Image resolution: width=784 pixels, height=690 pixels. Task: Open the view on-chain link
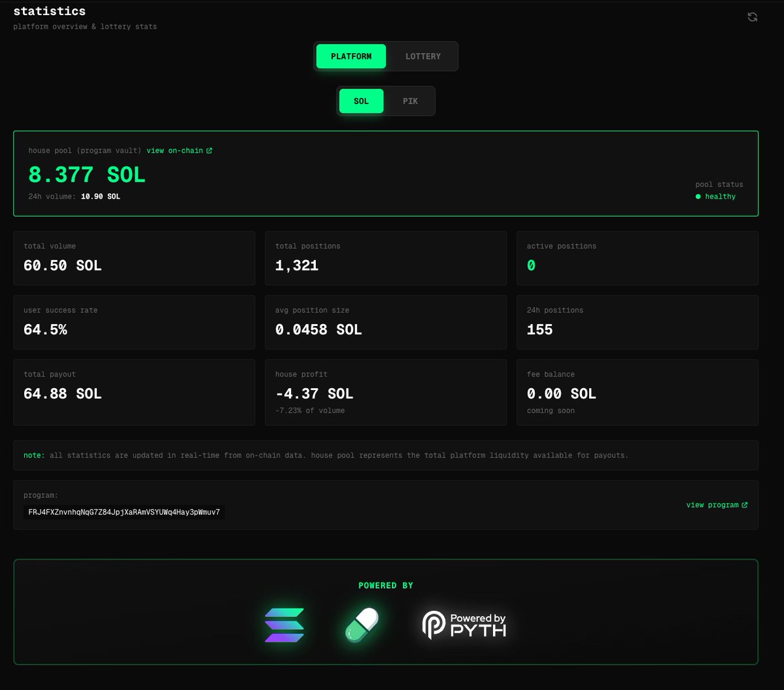pyautogui.click(x=175, y=151)
